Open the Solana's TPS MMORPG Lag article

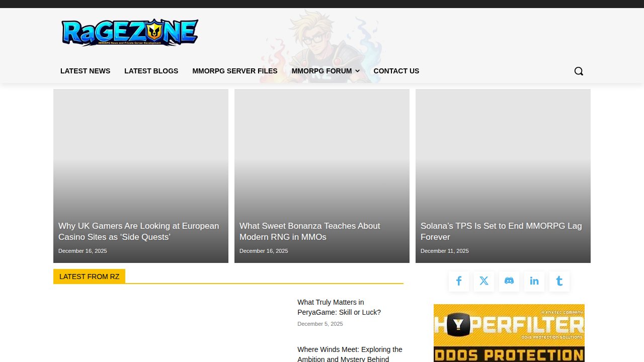(501, 231)
